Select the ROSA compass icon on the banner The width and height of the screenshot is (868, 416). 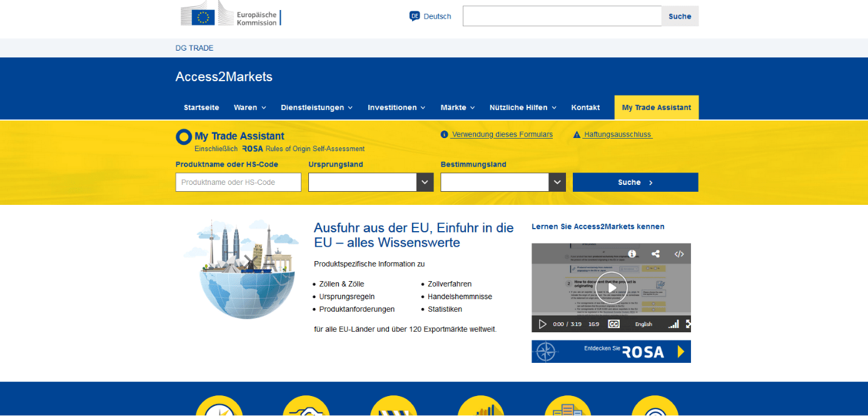coord(546,351)
